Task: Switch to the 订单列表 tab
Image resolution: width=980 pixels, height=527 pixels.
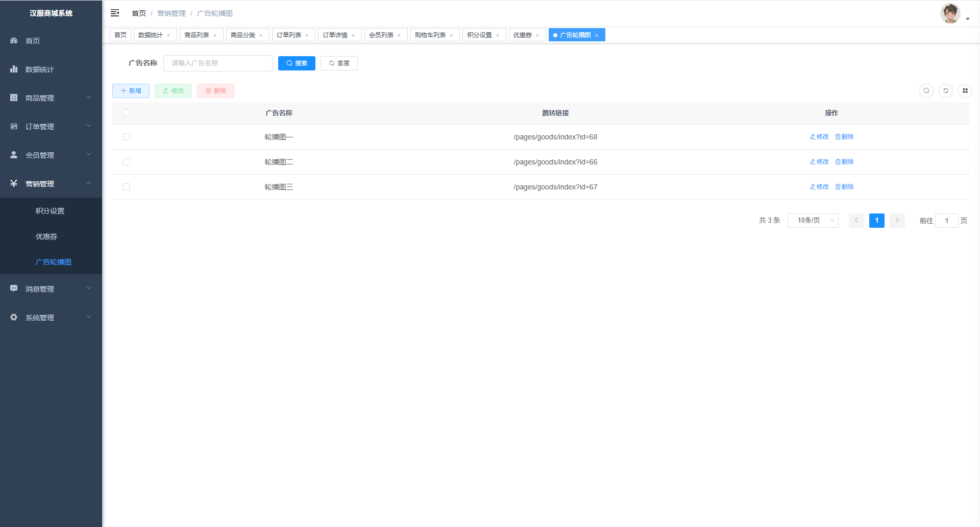Action: click(x=289, y=35)
